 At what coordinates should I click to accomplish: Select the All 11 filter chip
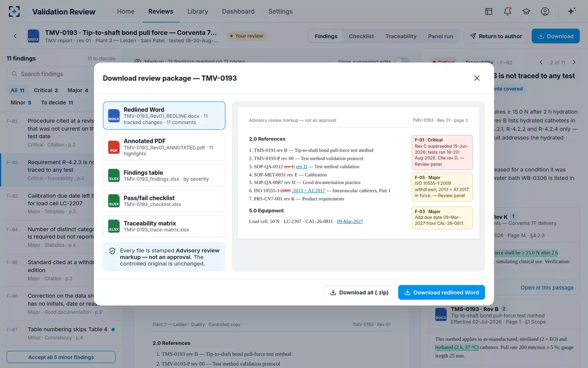pos(18,90)
